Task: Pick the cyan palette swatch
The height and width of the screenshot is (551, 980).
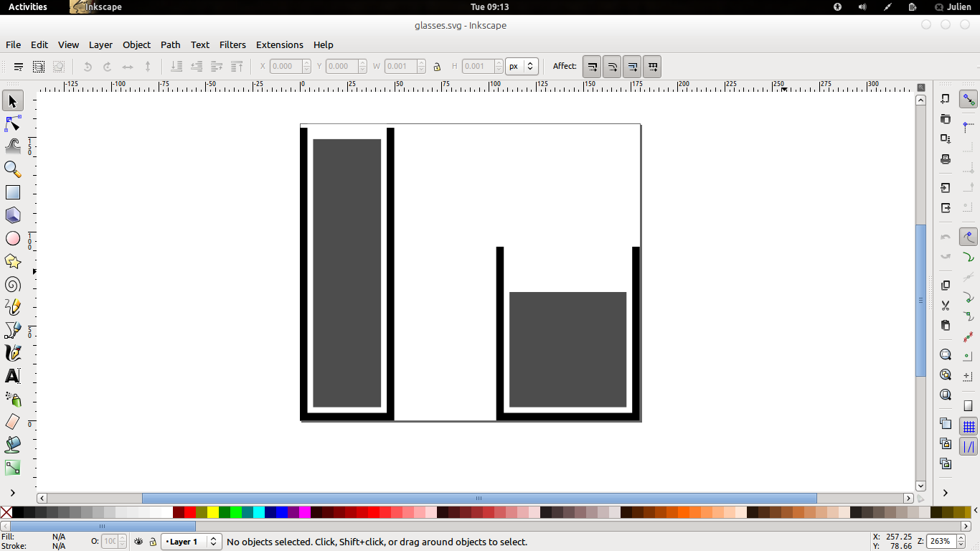Action: click(259, 512)
